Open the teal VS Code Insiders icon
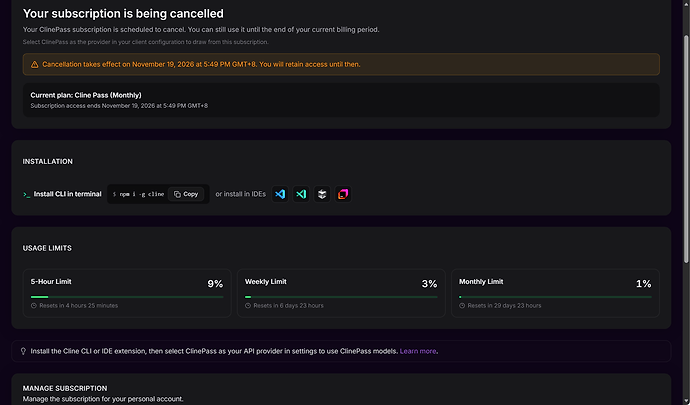The image size is (690, 405). pyautogui.click(x=301, y=194)
